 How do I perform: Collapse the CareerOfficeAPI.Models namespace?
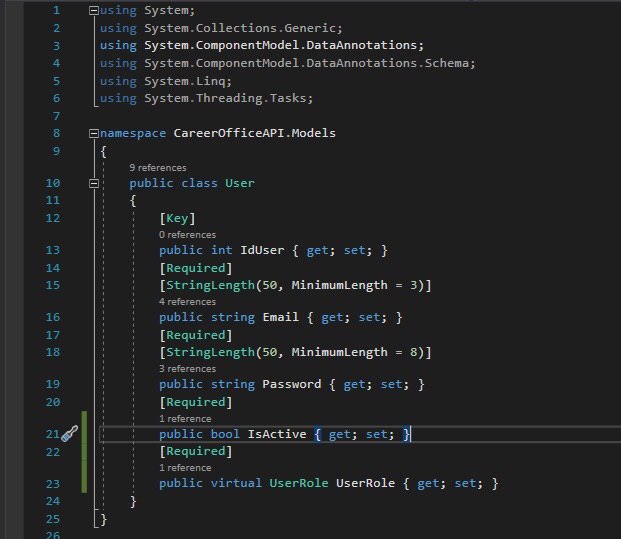94,133
